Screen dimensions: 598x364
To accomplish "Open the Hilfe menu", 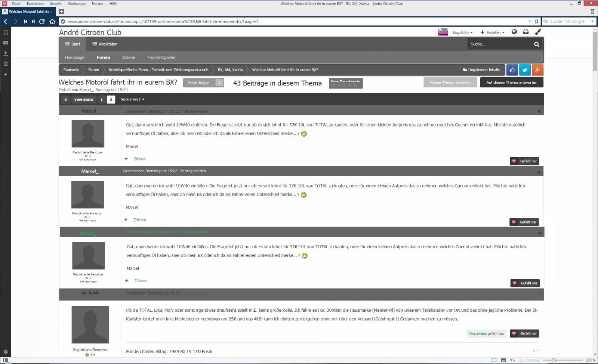I will click(x=113, y=4).
